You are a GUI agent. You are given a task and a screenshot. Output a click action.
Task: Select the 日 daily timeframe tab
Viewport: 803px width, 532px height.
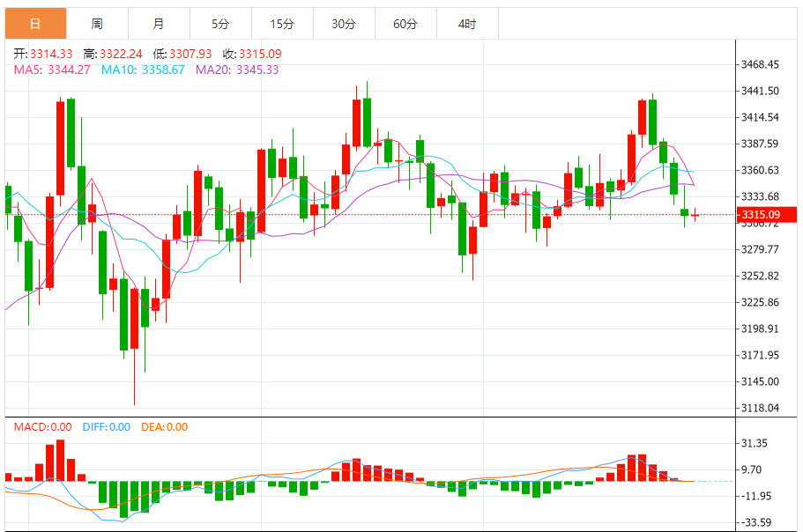(35, 24)
